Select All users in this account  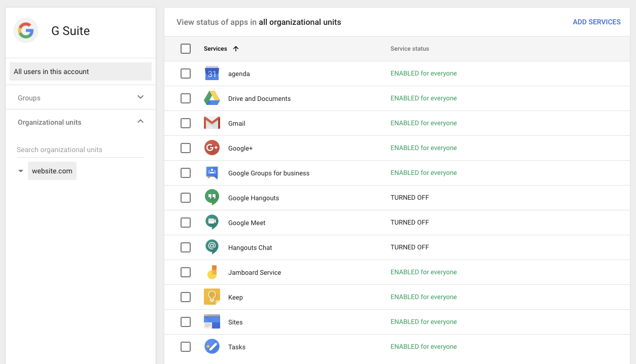(81, 71)
